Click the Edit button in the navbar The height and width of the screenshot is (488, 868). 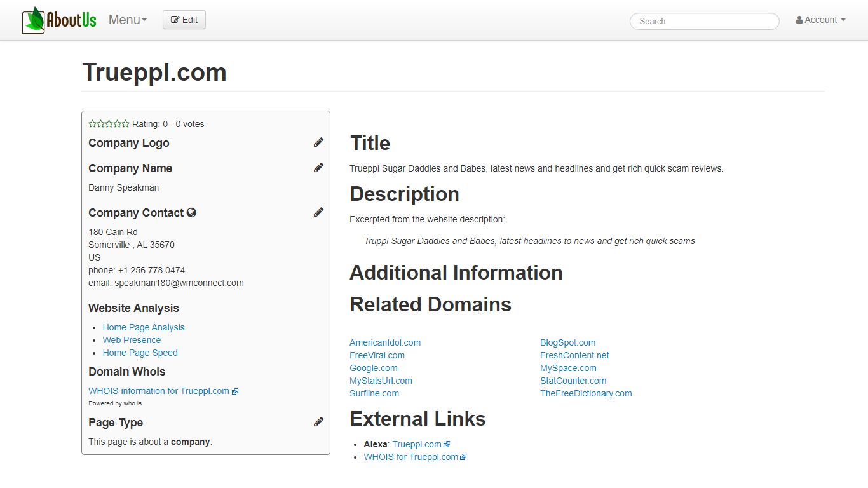coord(184,20)
